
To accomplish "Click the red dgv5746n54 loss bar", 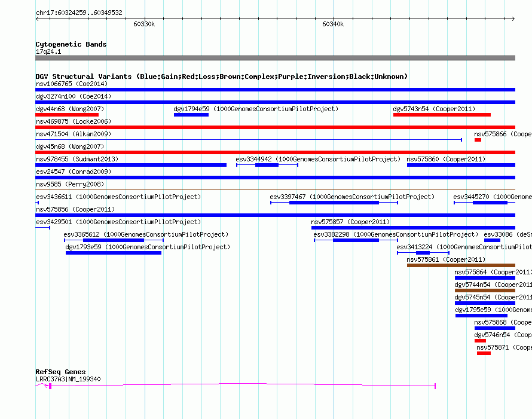I will pyautogui.click(x=480, y=341).
